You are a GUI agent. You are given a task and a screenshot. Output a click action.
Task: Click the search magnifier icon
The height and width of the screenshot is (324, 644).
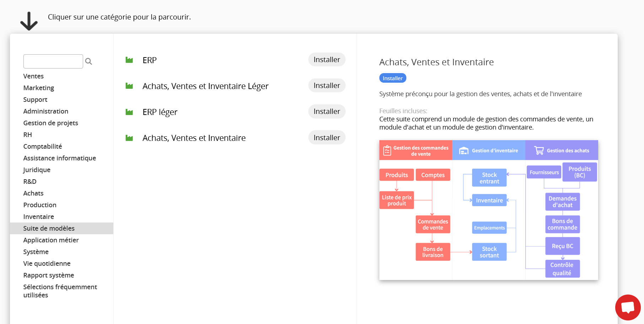[89, 61]
